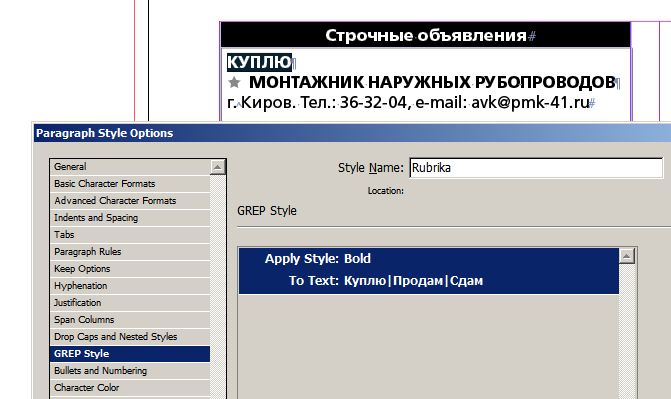Select the Justification category
Viewport: 671px width, 399px height.
[x=130, y=303]
